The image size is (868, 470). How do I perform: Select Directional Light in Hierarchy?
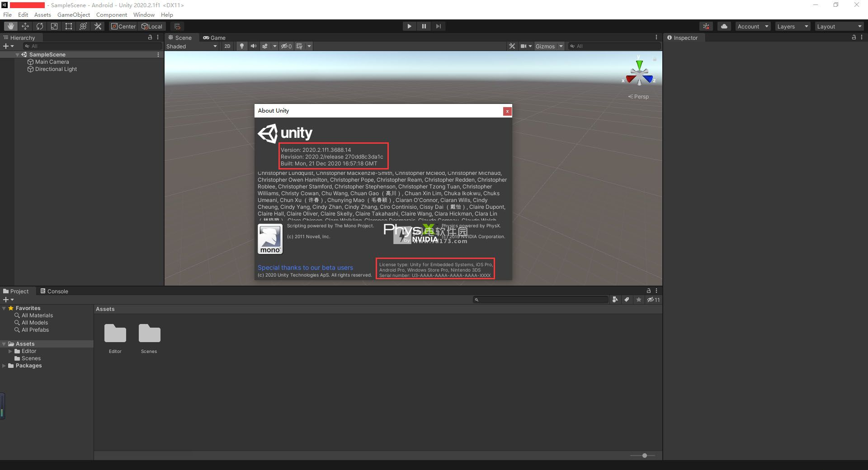[56, 69]
